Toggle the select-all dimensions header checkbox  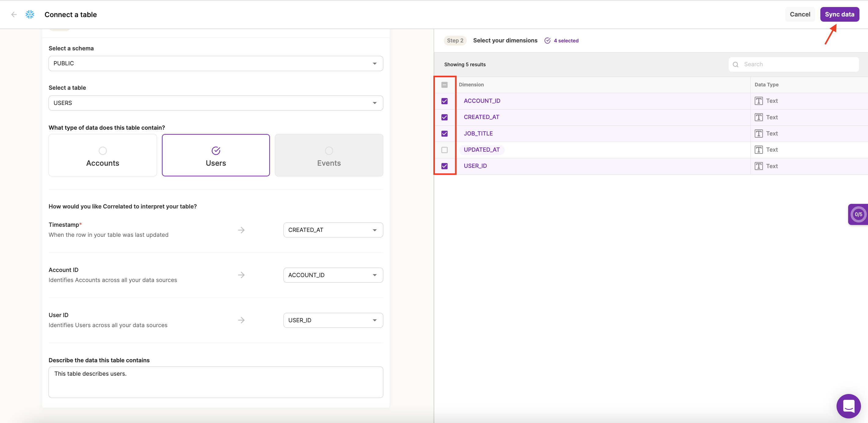coord(444,85)
